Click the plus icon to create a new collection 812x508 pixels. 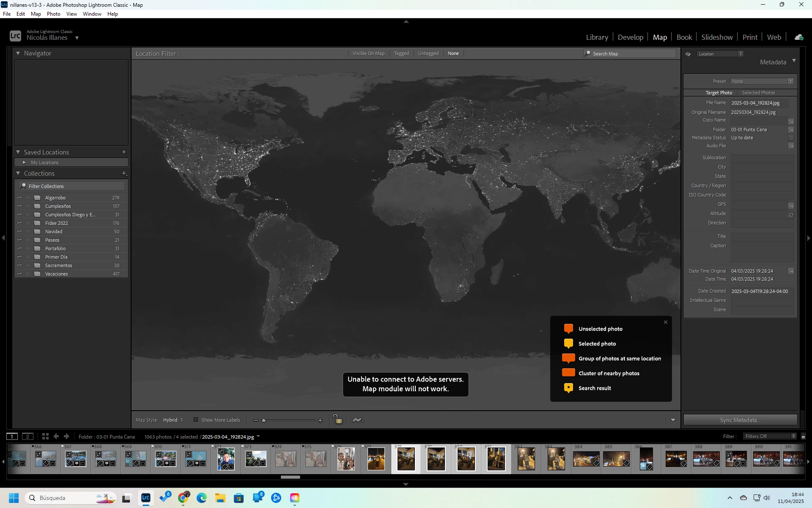click(124, 173)
